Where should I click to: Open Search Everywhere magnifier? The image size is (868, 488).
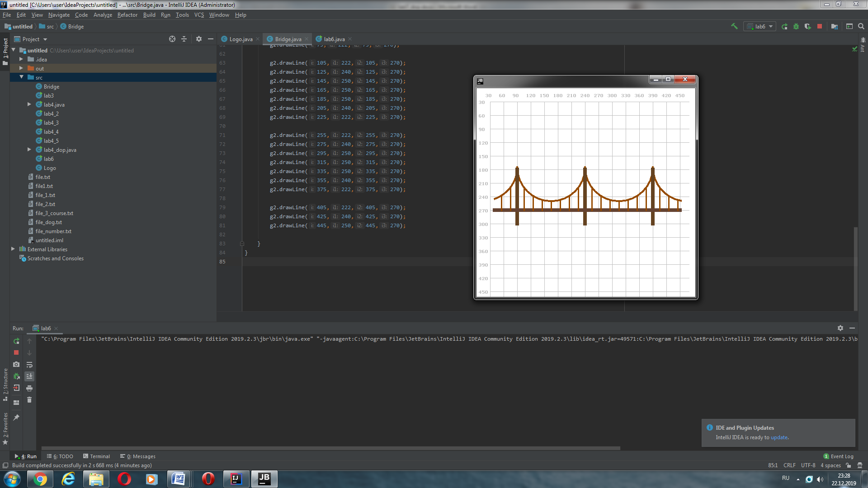pyautogui.click(x=861, y=27)
